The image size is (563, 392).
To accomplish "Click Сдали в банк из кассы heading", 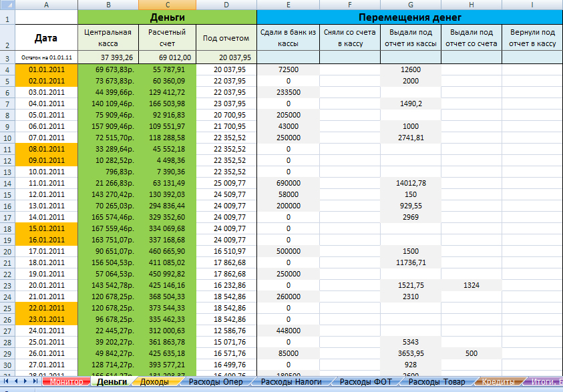I will (289, 37).
